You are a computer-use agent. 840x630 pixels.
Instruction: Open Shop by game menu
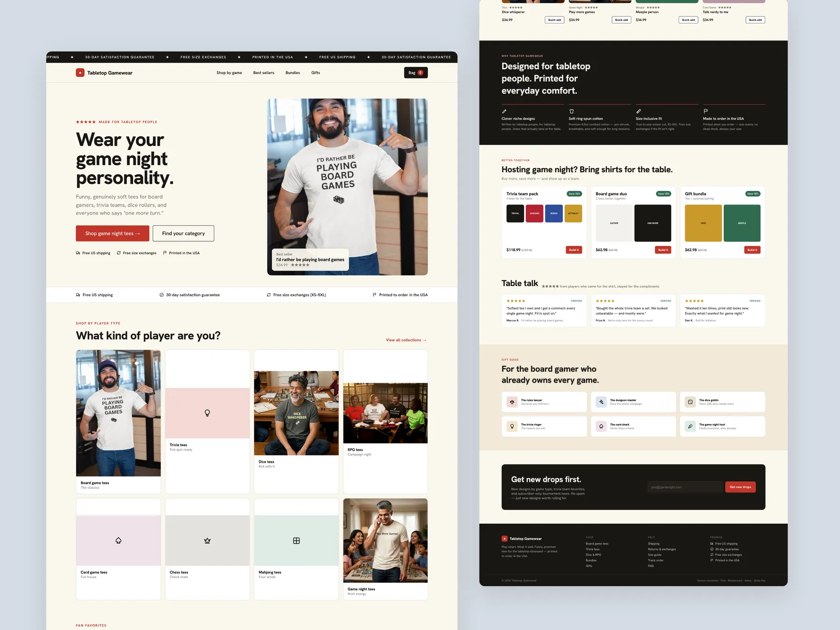pyautogui.click(x=229, y=73)
